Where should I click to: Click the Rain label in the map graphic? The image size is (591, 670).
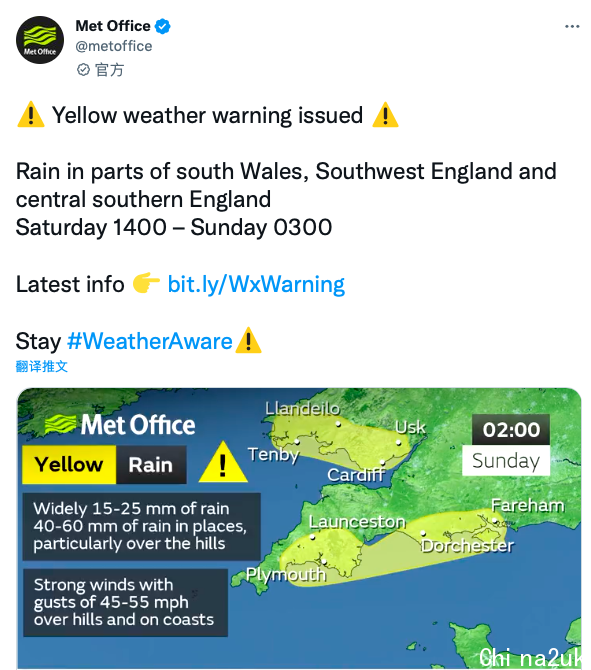coord(151,465)
